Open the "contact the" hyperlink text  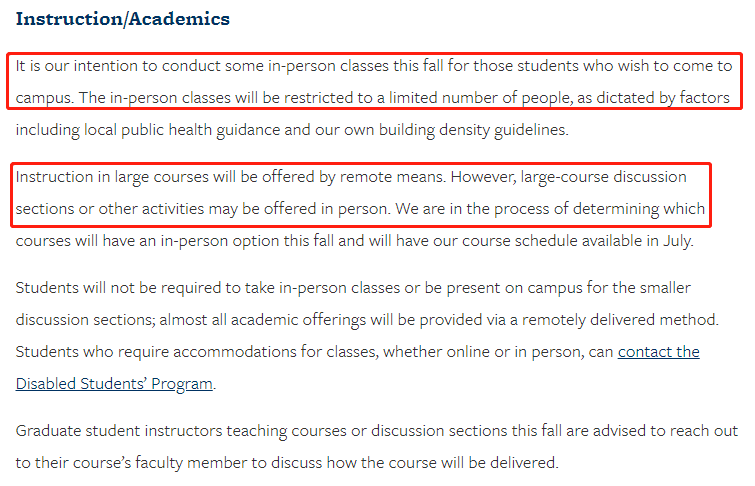658,352
